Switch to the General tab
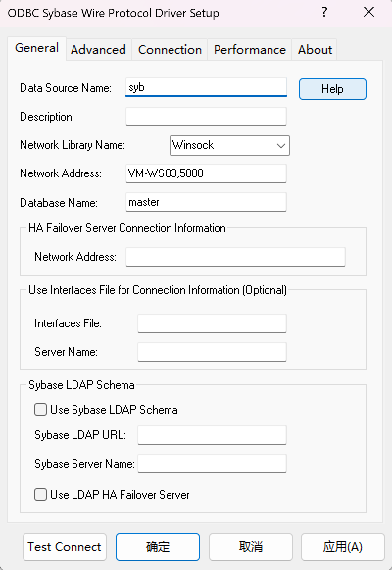This screenshot has width=392, height=570. point(37,48)
